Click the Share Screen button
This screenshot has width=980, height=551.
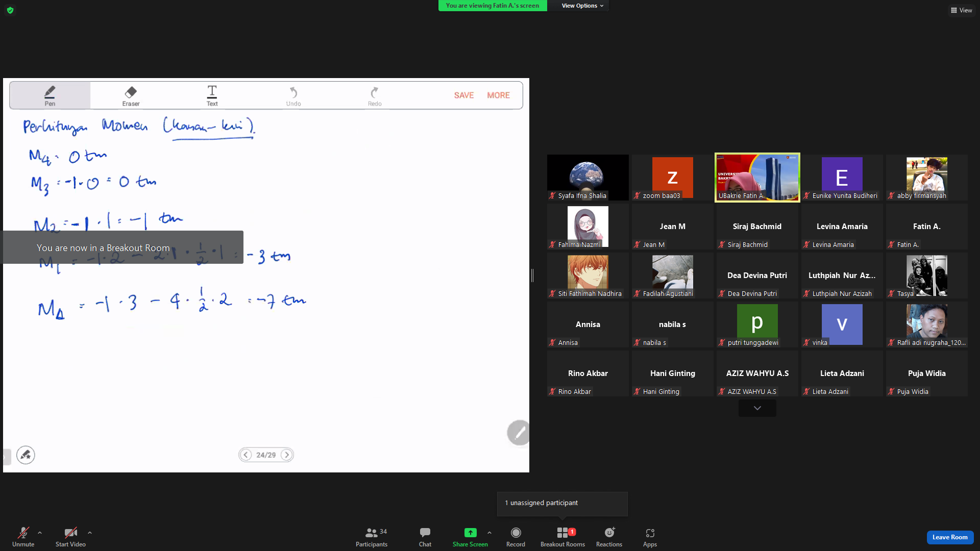click(470, 537)
